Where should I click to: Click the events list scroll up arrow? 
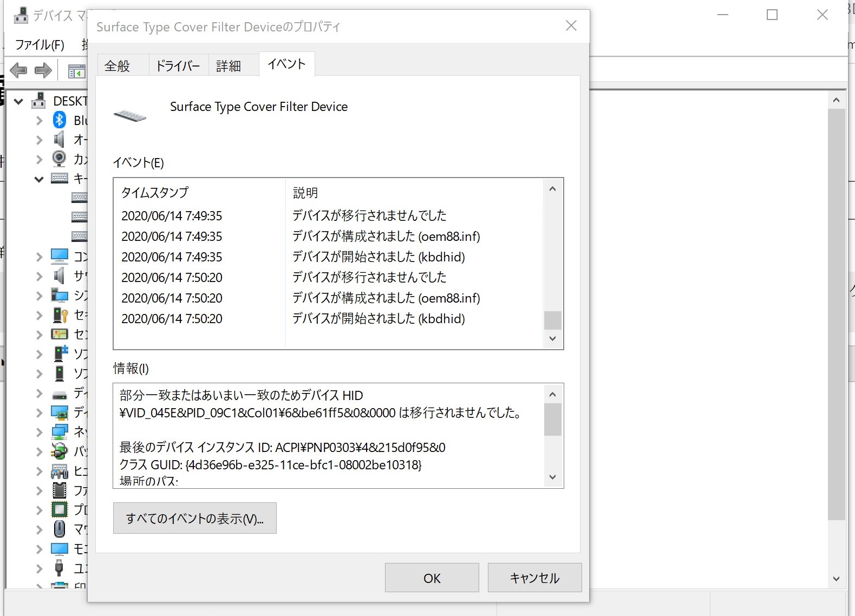(552, 189)
